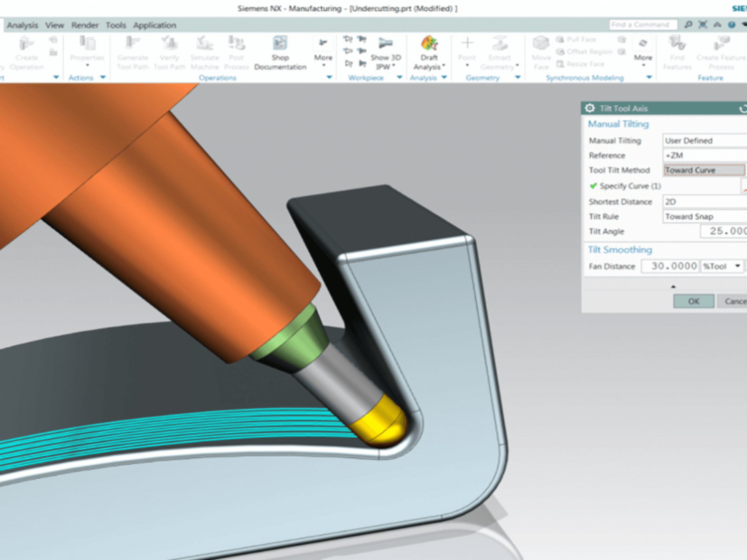This screenshot has height=560, width=747.
Task: Expand the Workpiece group dropdown arrow
Action: coord(399,77)
